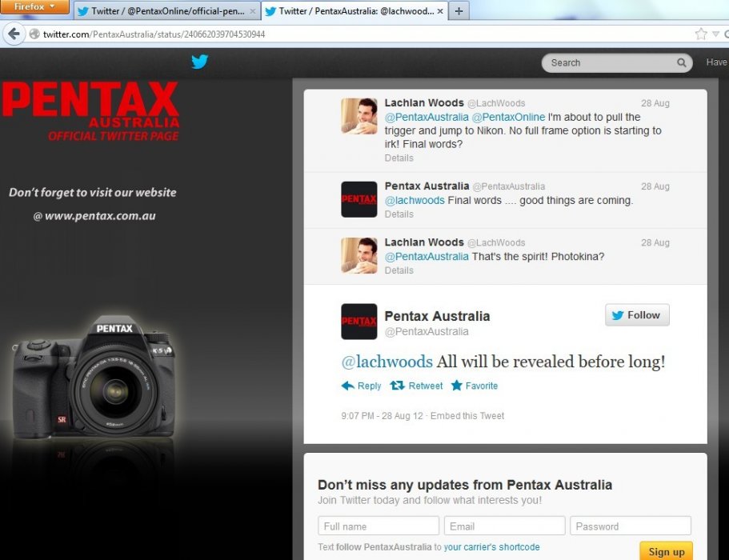Click into the Full name field

coord(379,526)
